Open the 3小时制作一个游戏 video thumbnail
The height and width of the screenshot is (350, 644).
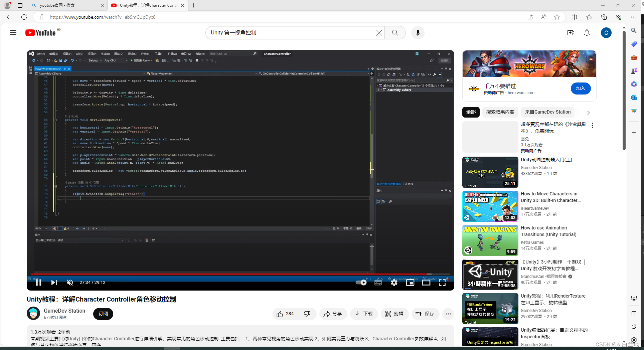point(490,275)
